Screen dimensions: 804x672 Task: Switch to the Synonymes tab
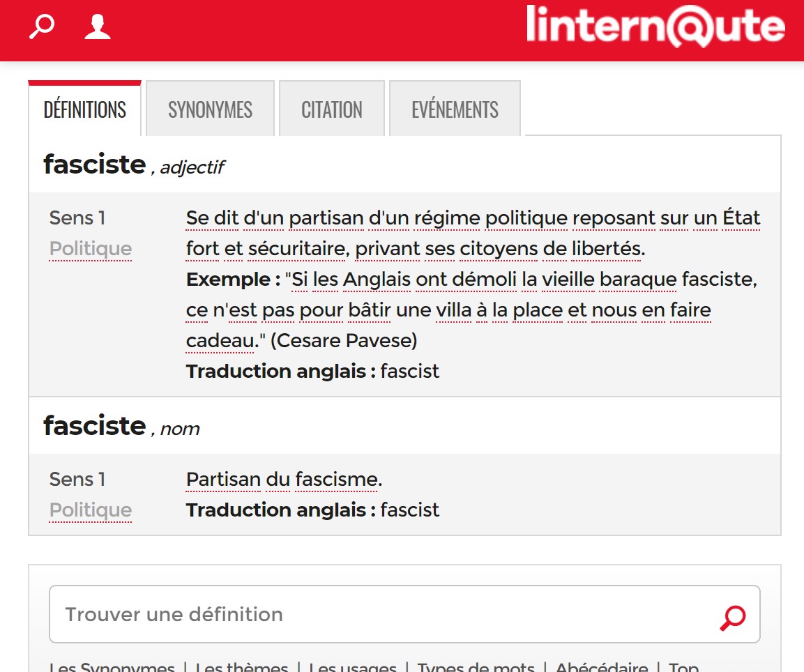(210, 109)
